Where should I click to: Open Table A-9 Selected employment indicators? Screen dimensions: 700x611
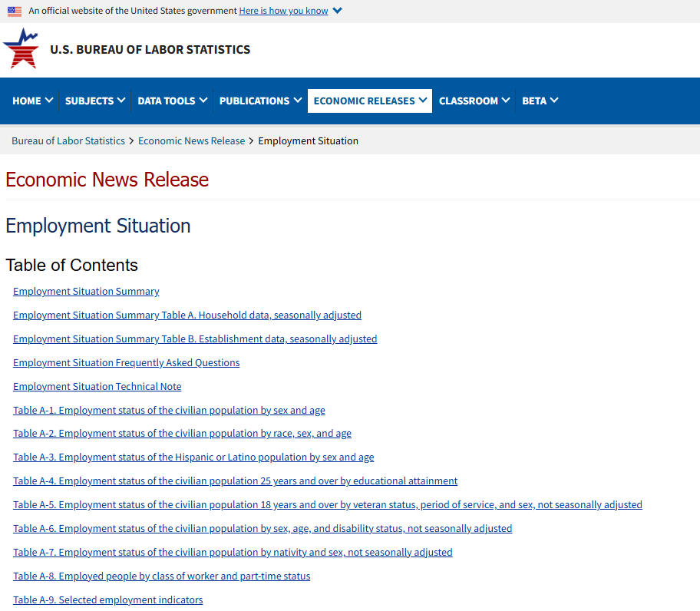point(108,599)
